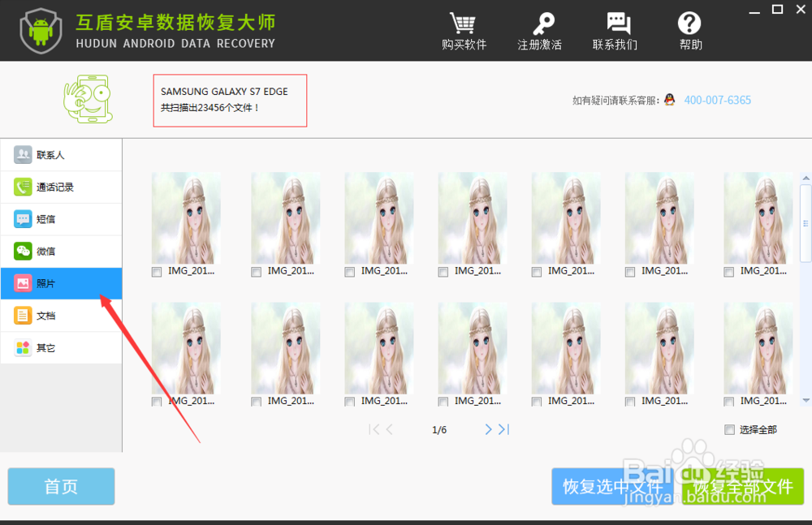Open the last photo thumbnail in bottom row

tap(758, 348)
